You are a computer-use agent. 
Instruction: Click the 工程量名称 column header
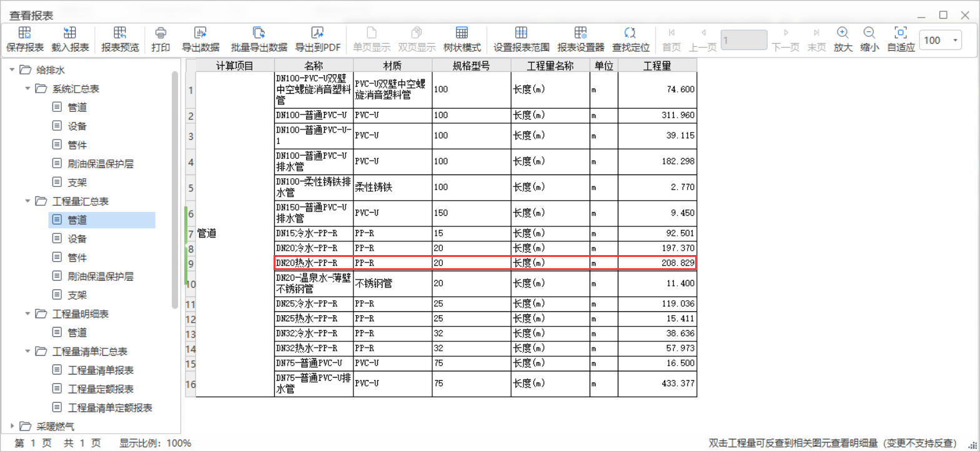550,65
